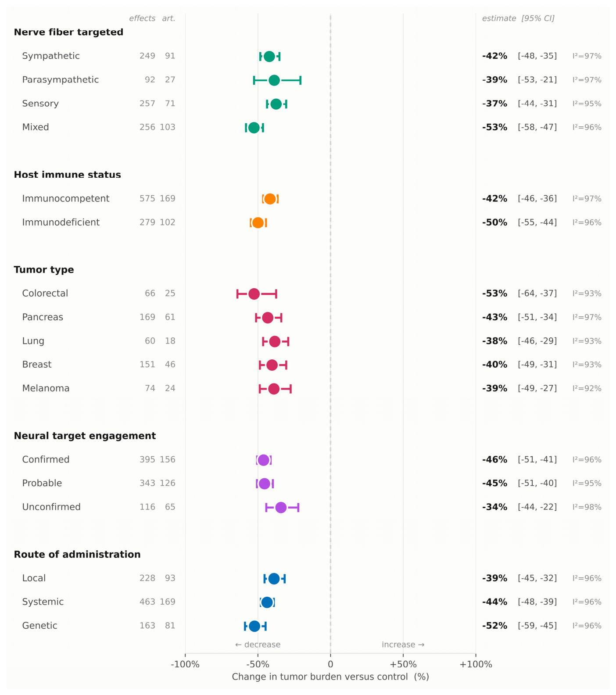Select the purple Confirmed engagement dot
The image size is (616, 695).
point(263,460)
